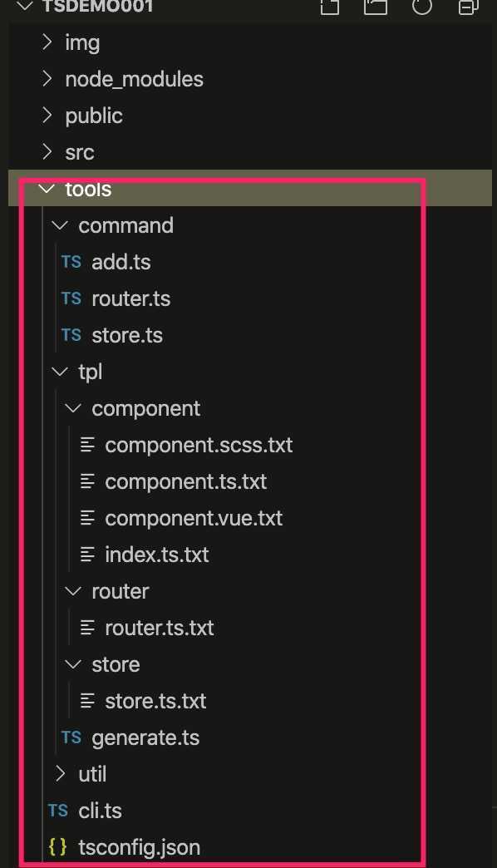Collapse the TSDEMO001 project root
This screenshot has width=497, height=868.
26,6
